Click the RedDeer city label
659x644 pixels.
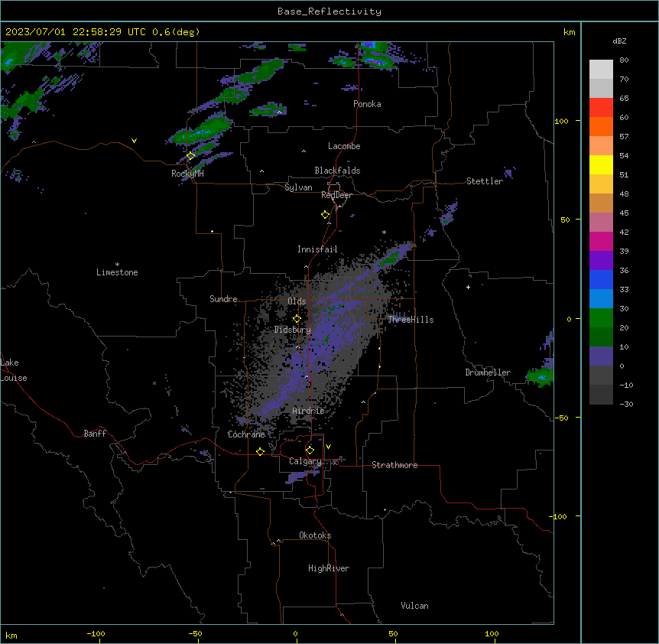[x=336, y=195]
